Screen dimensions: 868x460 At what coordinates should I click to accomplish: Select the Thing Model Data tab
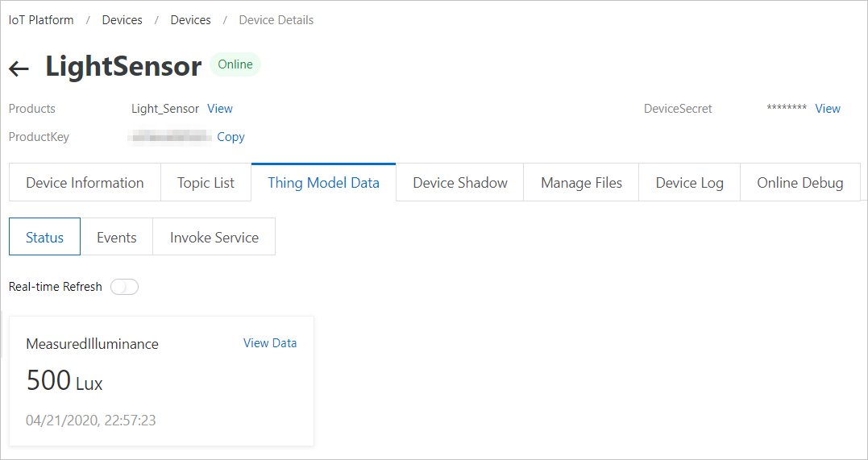point(323,183)
